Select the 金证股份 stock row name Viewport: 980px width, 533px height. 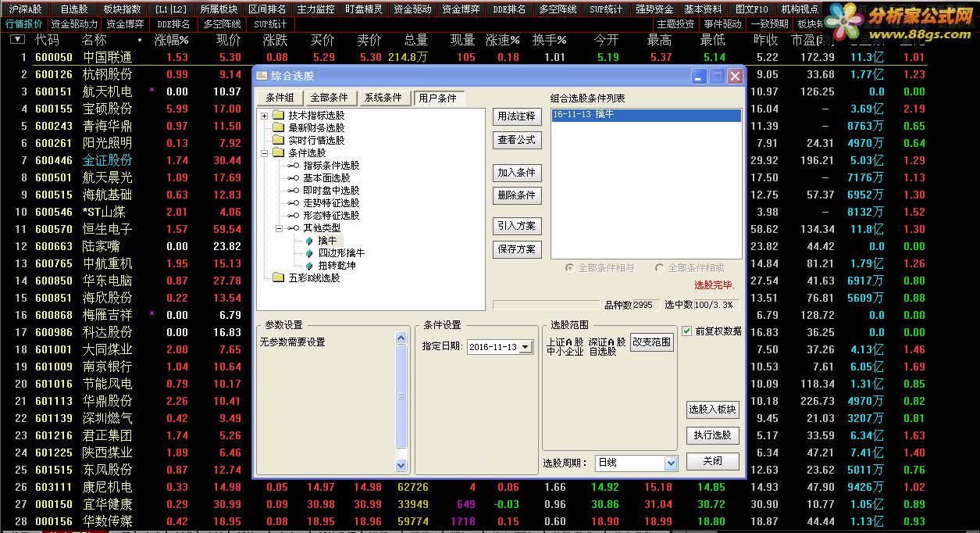(x=107, y=160)
